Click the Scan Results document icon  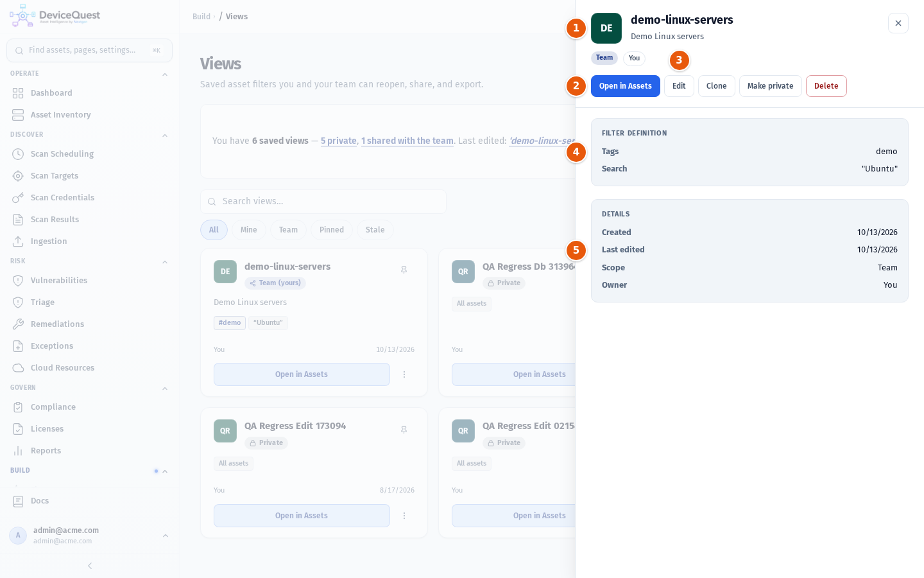pyautogui.click(x=18, y=220)
